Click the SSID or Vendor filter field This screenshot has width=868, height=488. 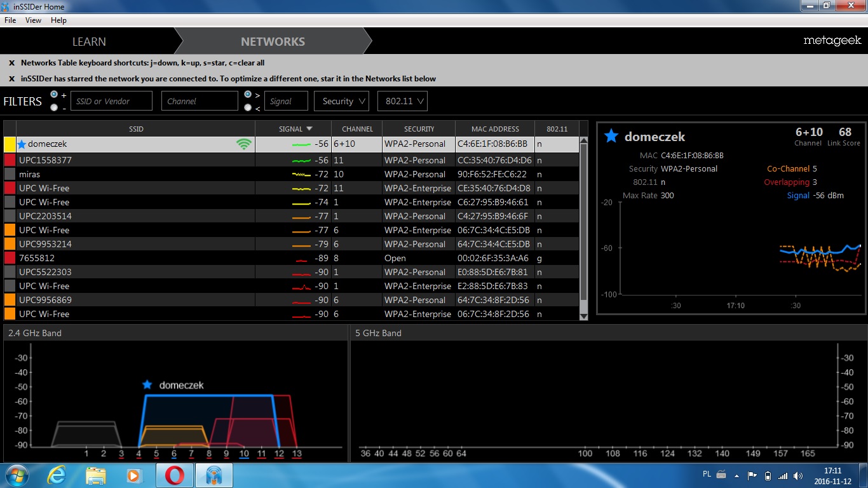click(x=111, y=101)
